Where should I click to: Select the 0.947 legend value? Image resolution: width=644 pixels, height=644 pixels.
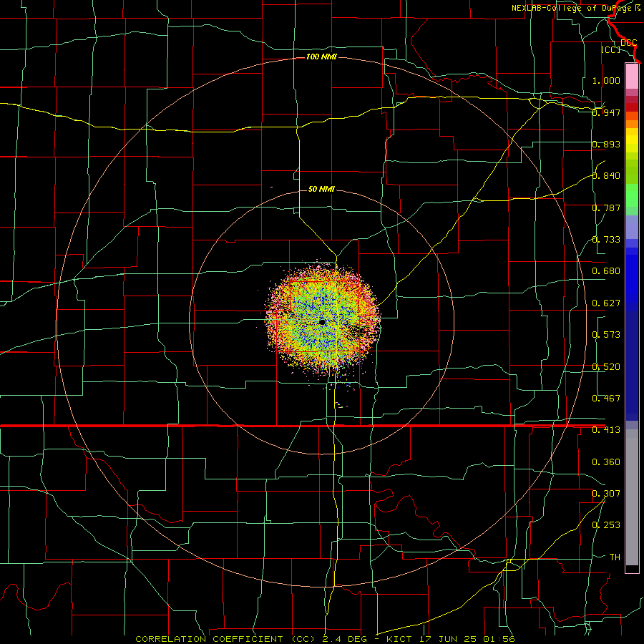[x=606, y=112]
